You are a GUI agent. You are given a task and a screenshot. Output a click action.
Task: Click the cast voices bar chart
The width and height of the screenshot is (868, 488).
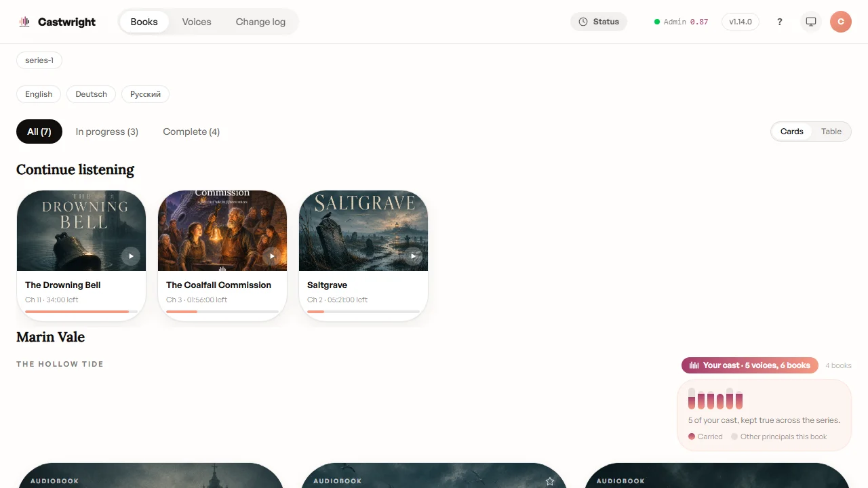[x=715, y=399]
